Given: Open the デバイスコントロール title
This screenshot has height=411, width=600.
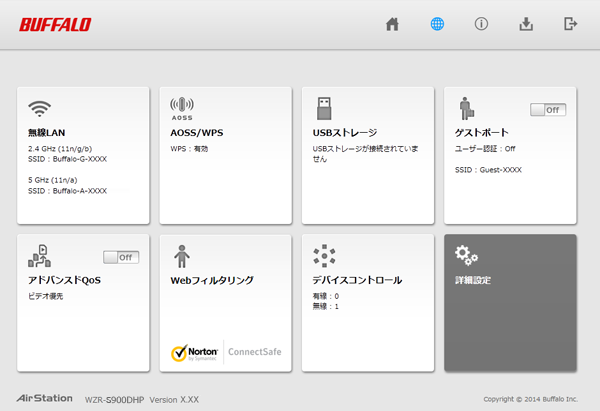Looking at the screenshot, I should (x=357, y=280).
